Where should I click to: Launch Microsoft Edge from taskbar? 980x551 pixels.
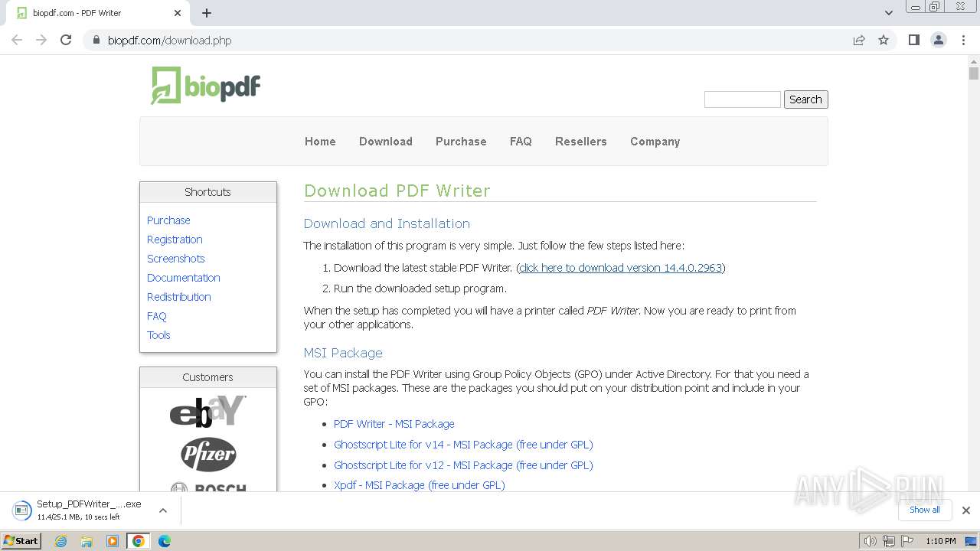pyautogui.click(x=165, y=541)
